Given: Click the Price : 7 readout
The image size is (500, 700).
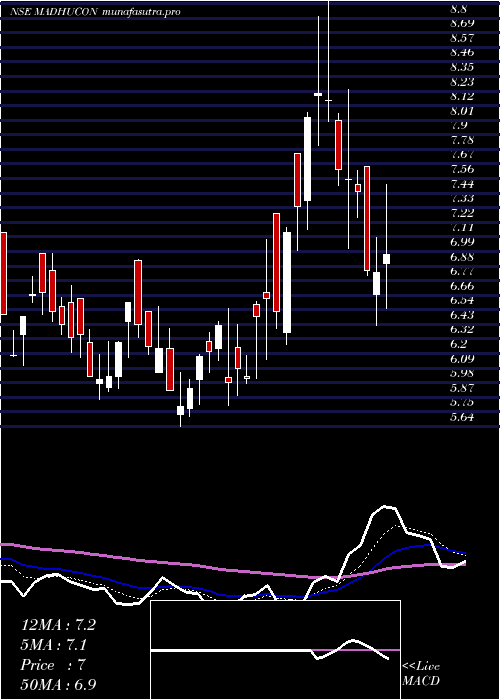Looking at the screenshot, I should [x=53, y=665].
